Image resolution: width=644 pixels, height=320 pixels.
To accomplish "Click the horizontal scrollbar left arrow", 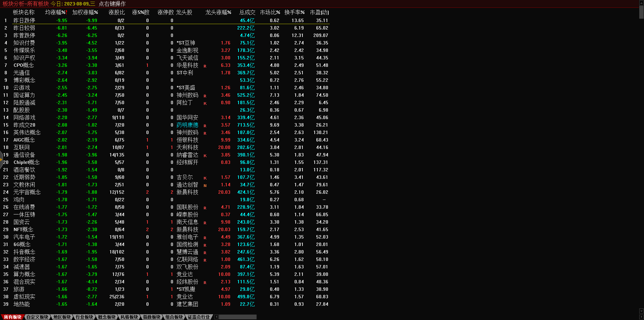I will pyautogui.click(x=216, y=317).
